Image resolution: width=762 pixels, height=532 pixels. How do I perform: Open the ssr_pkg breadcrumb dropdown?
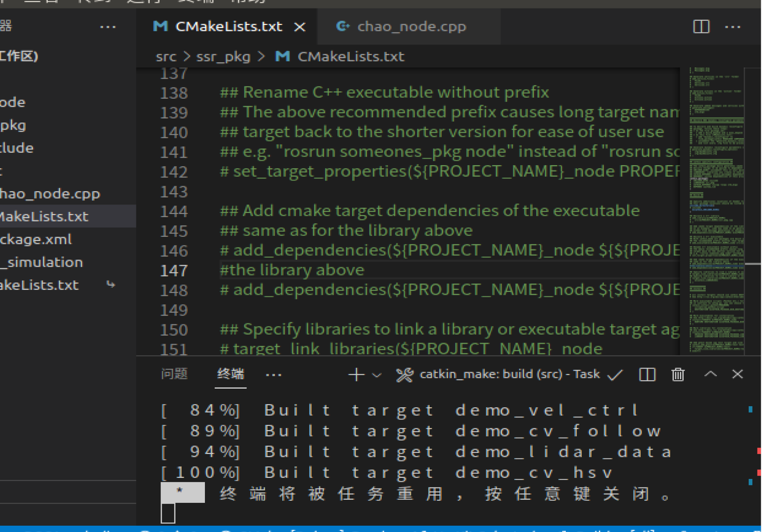pos(223,57)
